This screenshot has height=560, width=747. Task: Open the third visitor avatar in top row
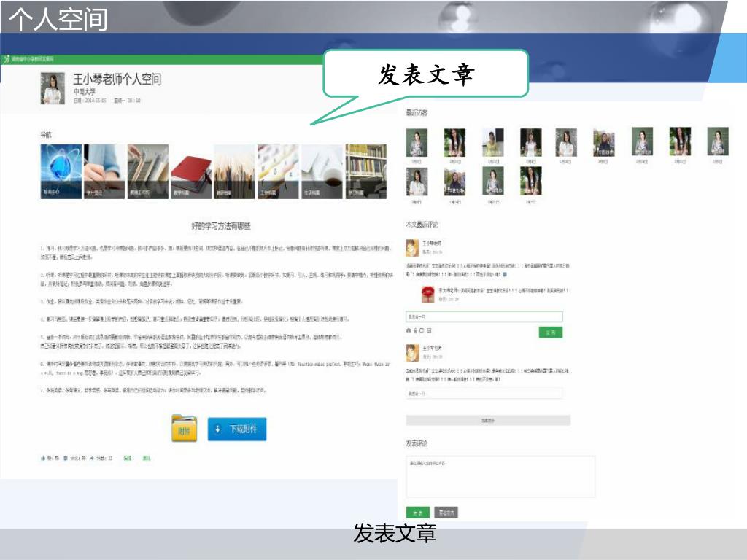click(x=492, y=142)
